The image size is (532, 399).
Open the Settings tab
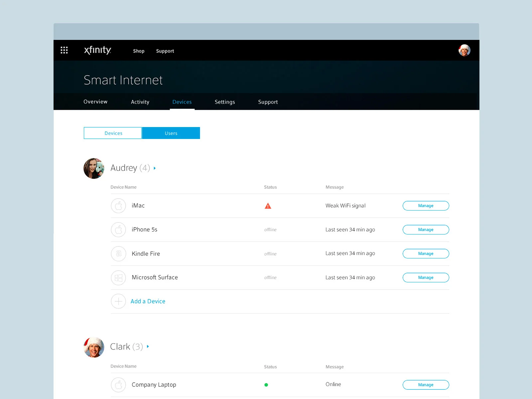point(225,102)
